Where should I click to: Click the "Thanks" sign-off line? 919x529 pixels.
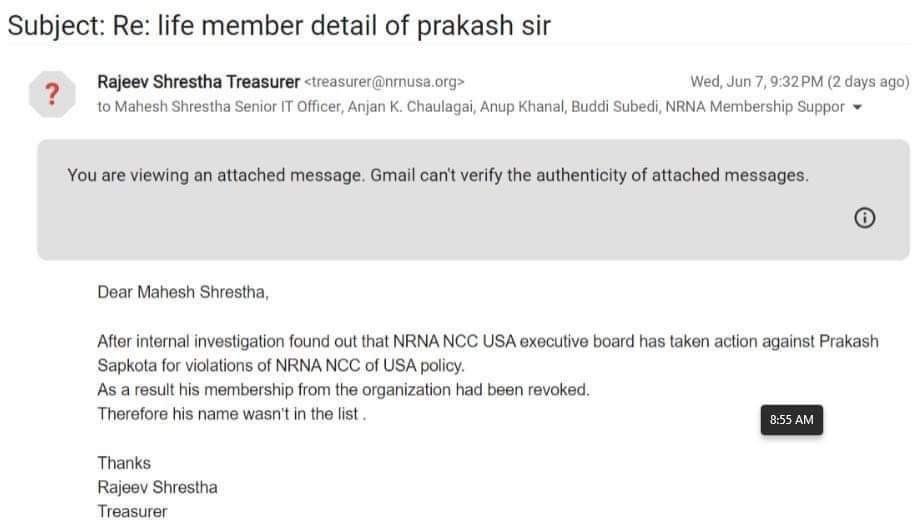[x=124, y=463]
